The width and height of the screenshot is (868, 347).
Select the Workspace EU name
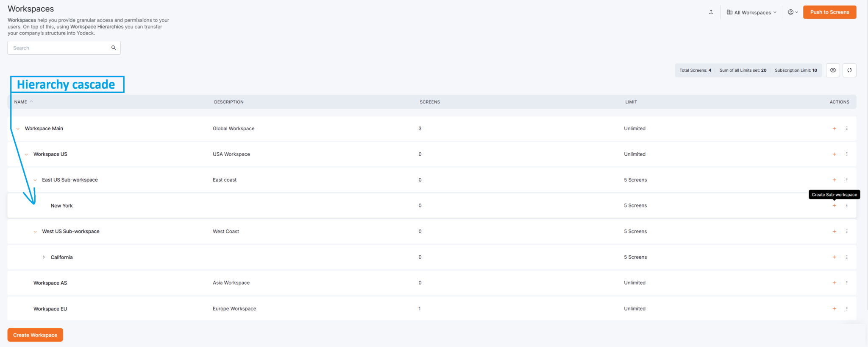point(50,309)
